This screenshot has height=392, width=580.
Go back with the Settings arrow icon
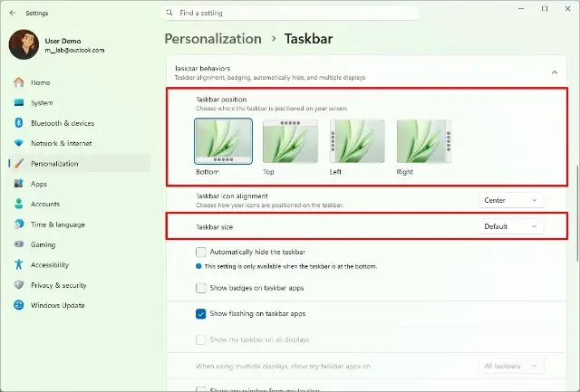(x=13, y=13)
